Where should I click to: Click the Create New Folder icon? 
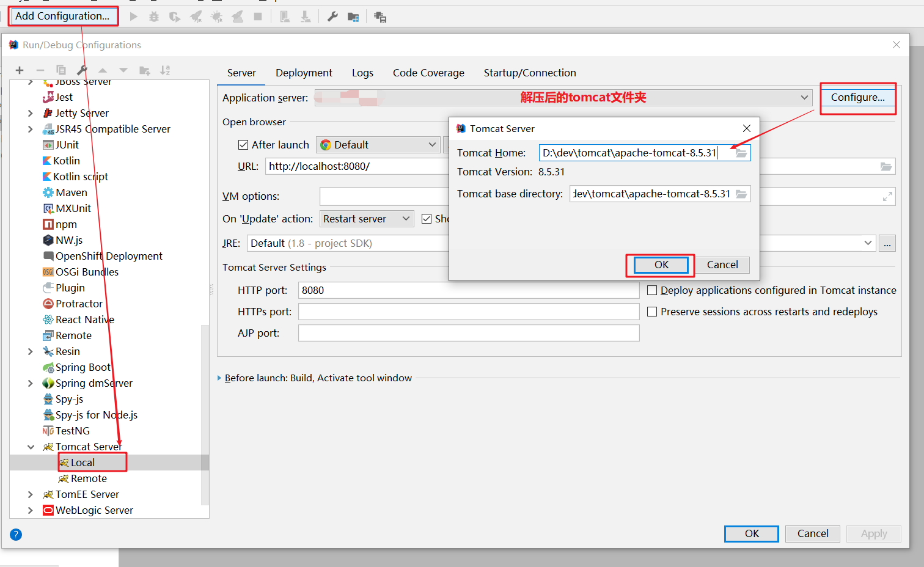(x=145, y=70)
